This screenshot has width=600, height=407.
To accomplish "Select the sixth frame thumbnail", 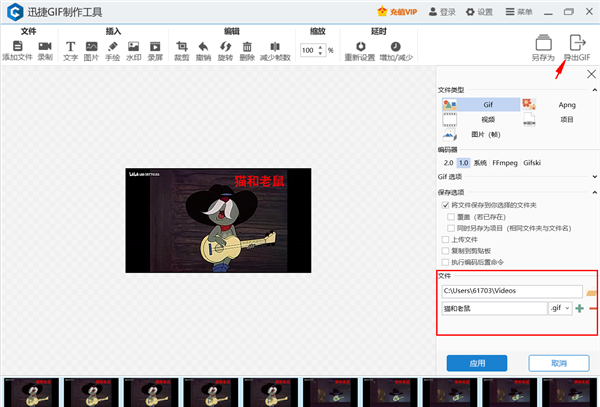I will [x=330, y=392].
